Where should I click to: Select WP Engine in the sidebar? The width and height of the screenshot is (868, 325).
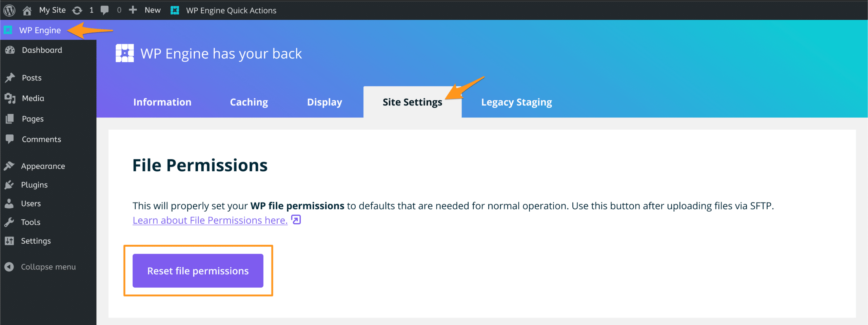click(x=40, y=30)
